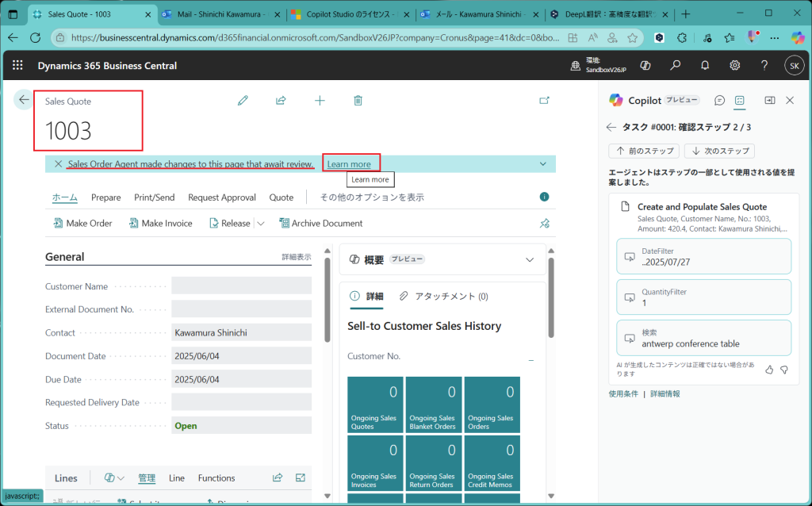Switch to the 詳細 factbox tab
This screenshot has width=812, height=506.
click(366, 297)
